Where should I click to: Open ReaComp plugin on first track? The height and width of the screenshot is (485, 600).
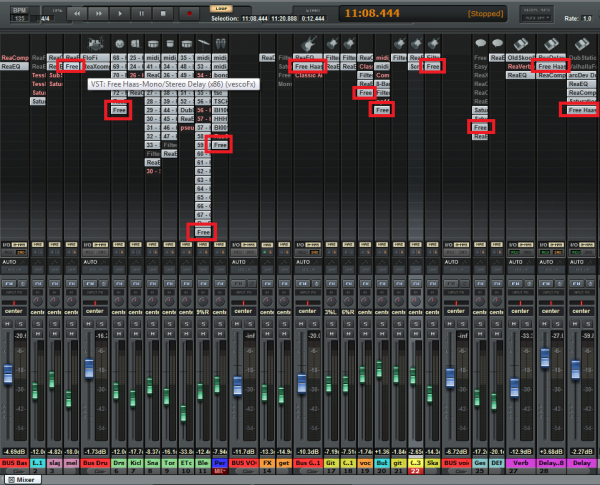tap(14, 59)
